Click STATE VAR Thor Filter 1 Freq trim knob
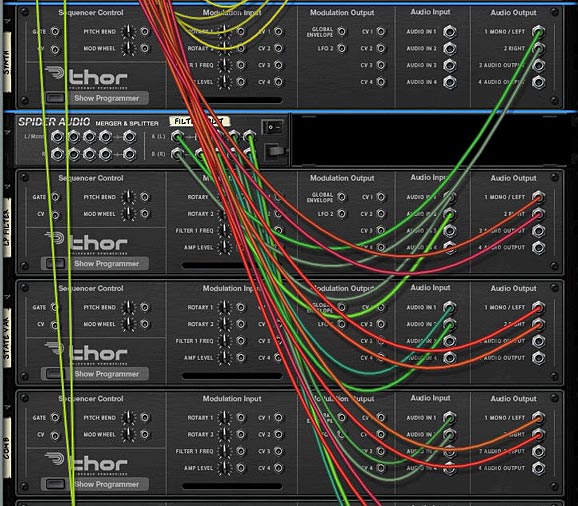578x506 pixels. (224, 341)
